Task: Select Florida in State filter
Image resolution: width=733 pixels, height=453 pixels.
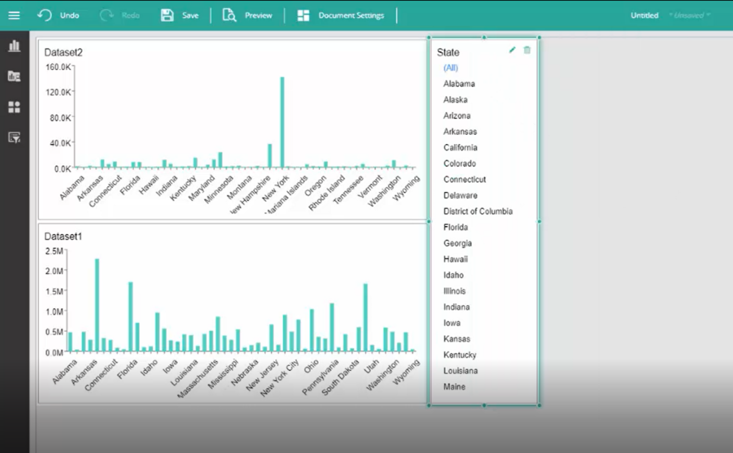Action: [x=455, y=227]
